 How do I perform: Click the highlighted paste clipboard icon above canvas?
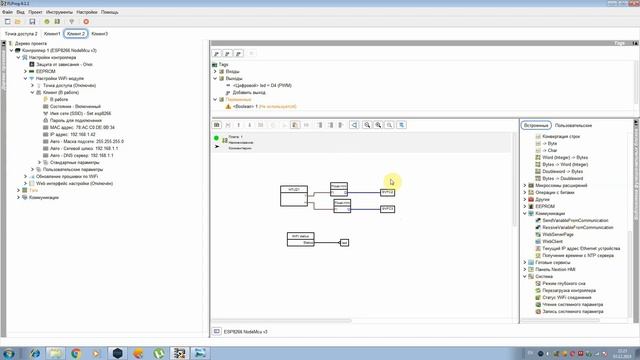pos(295,125)
